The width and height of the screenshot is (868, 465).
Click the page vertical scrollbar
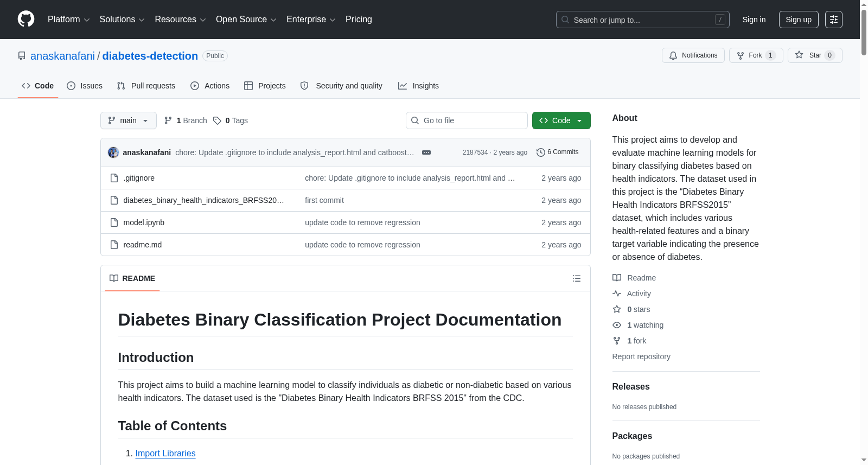point(864,232)
